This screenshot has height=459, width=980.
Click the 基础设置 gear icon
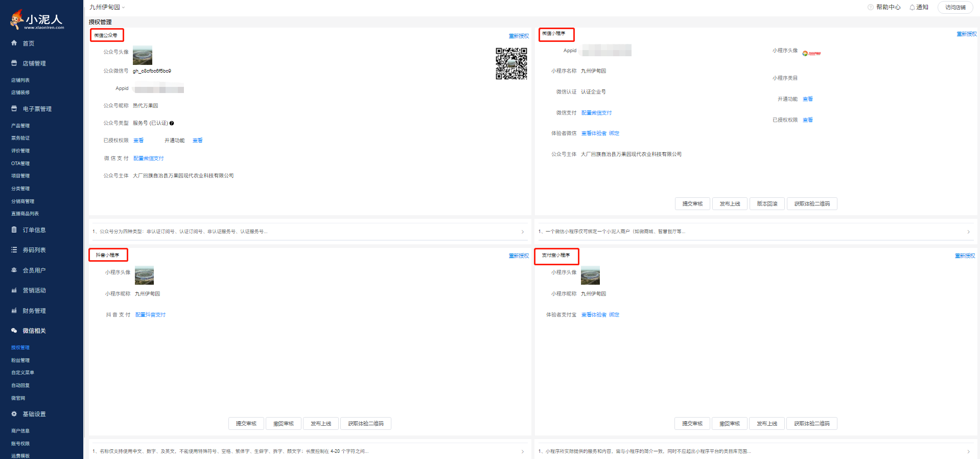click(x=14, y=414)
